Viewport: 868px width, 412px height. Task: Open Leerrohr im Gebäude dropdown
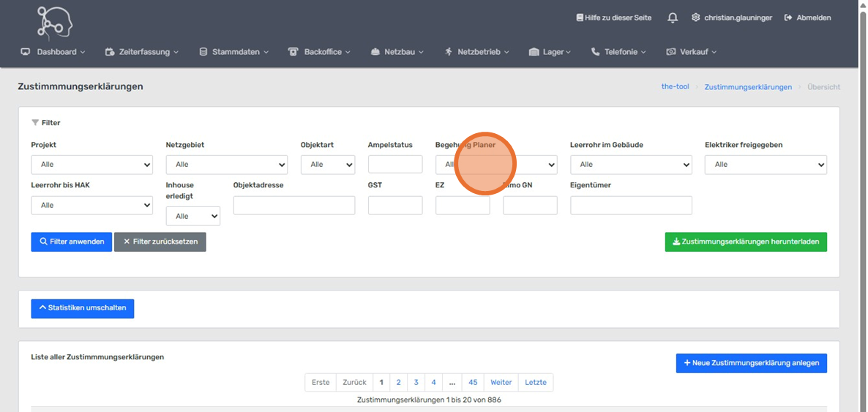tap(630, 165)
